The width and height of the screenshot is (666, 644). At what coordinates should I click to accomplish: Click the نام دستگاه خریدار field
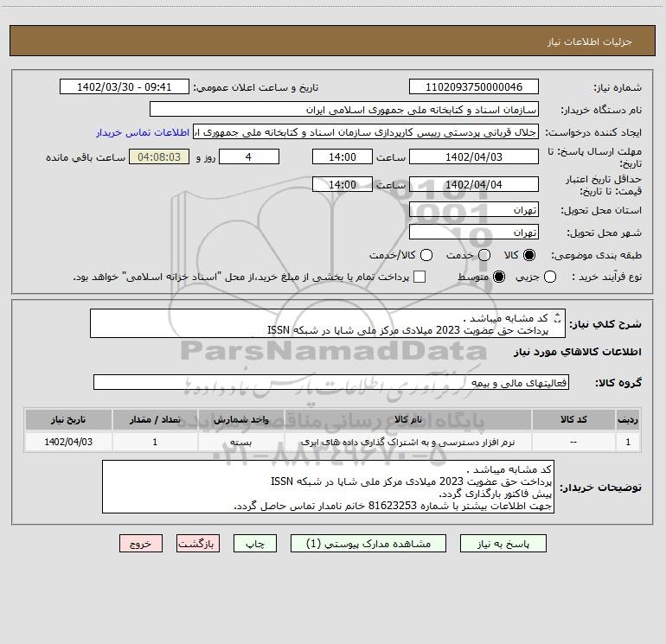click(x=344, y=110)
